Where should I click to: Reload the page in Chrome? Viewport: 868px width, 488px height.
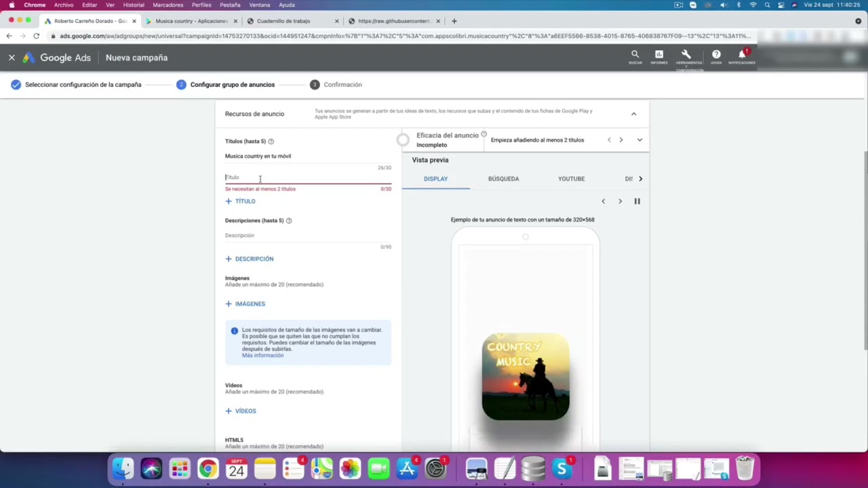tap(36, 36)
